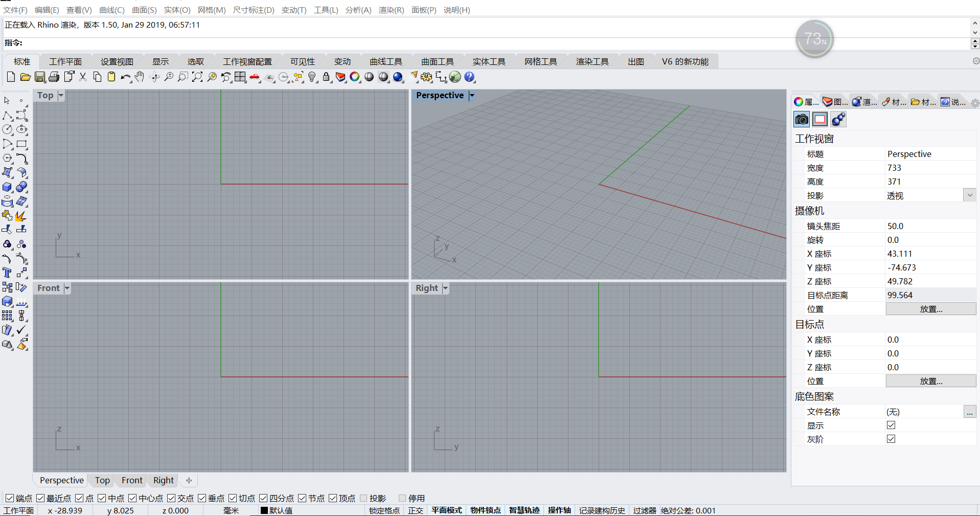Click the Lock objects padlock icon
The image size is (980, 516).
tap(326, 77)
